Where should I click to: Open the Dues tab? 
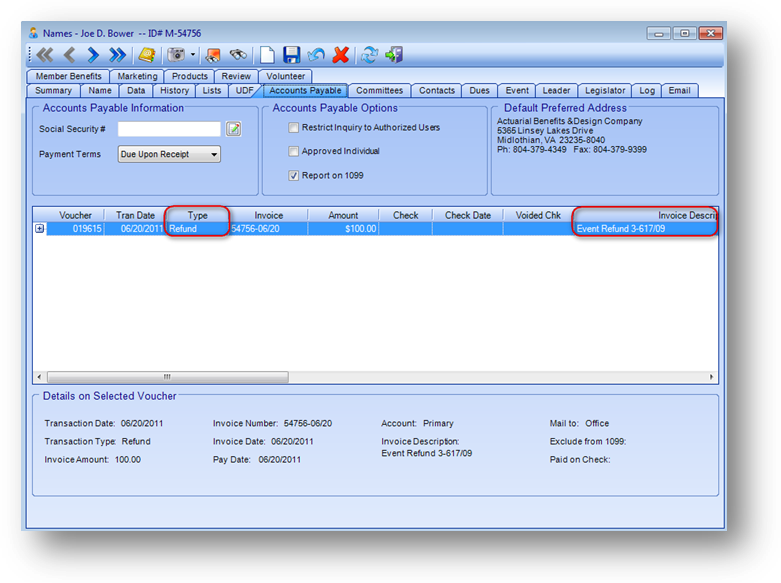pos(479,91)
